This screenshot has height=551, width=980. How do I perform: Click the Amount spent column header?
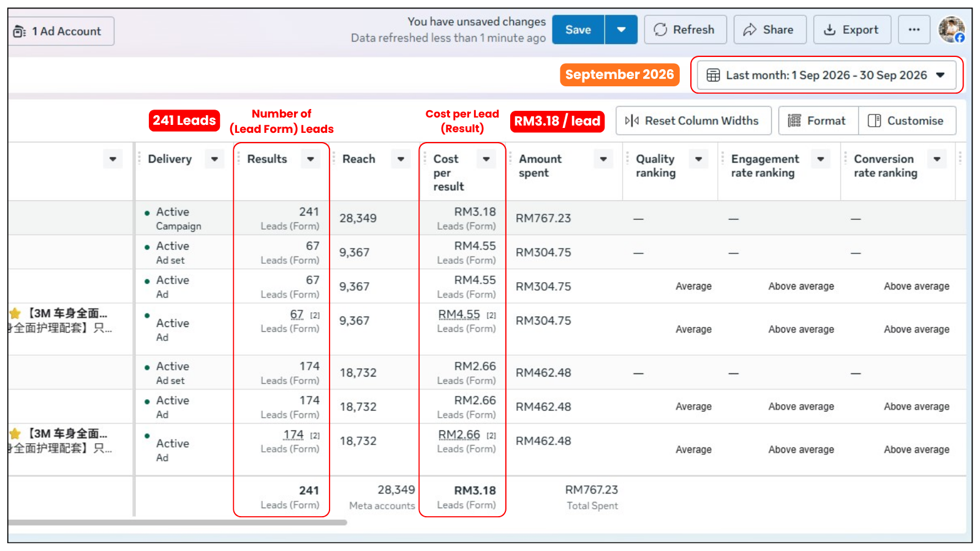point(540,166)
